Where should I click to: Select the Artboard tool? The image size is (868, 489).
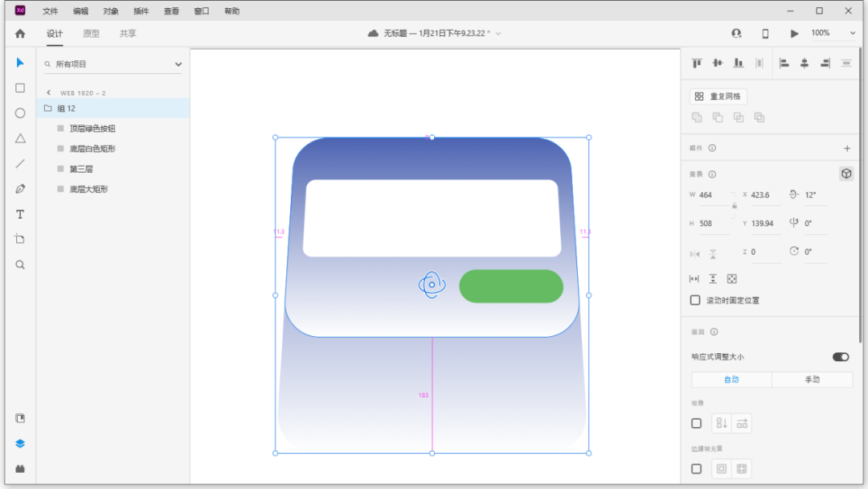pos(20,239)
